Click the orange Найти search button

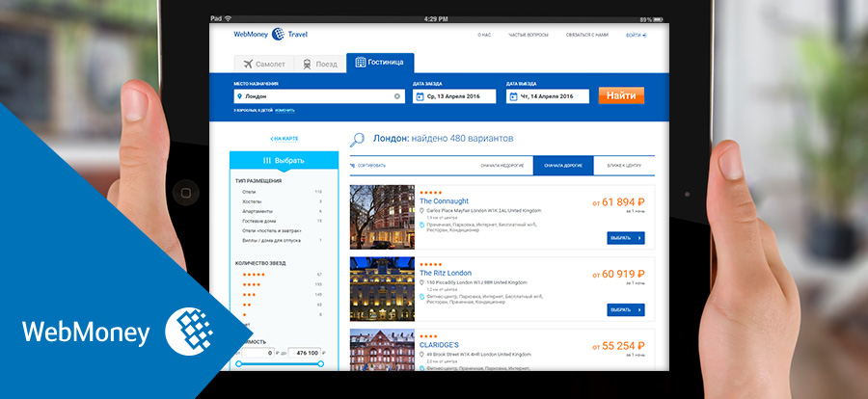(620, 95)
